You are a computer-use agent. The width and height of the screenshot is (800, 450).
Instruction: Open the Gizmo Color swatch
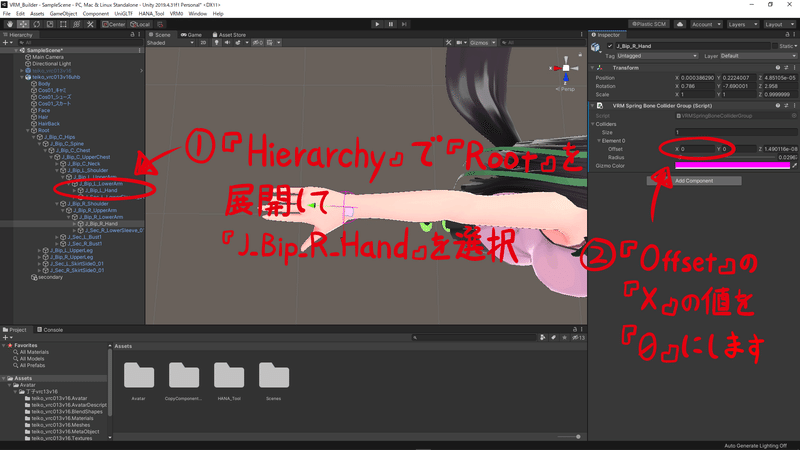(732, 166)
